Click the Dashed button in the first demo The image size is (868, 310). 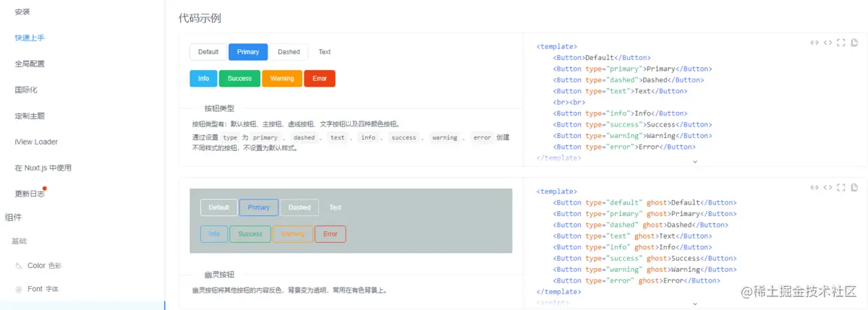289,52
